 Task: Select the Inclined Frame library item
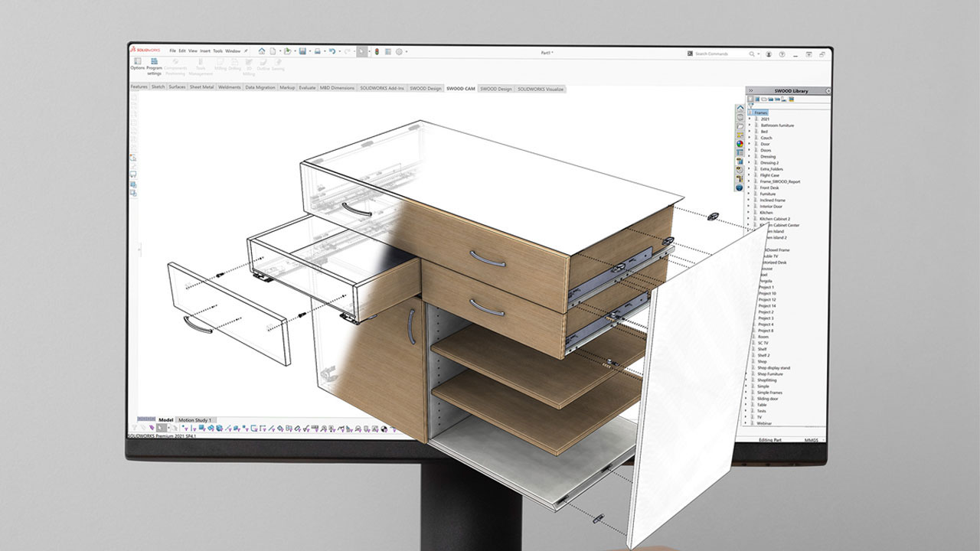tap(773, 200)
